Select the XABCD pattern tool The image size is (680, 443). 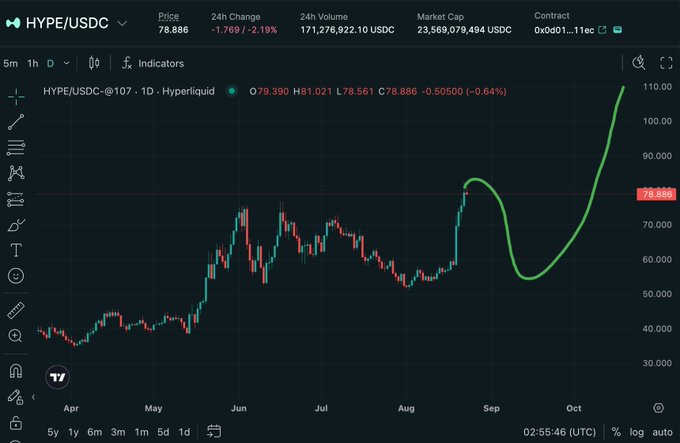coord(16,173)
